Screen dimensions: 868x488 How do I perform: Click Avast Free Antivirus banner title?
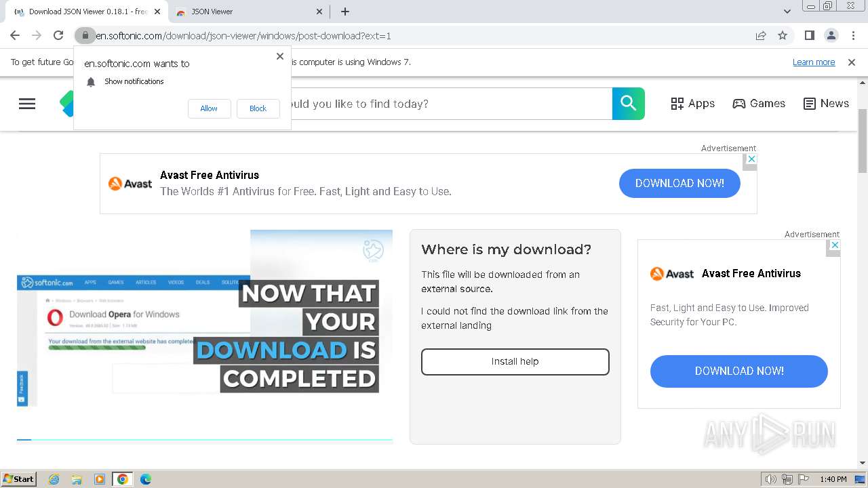pos(210,175)
